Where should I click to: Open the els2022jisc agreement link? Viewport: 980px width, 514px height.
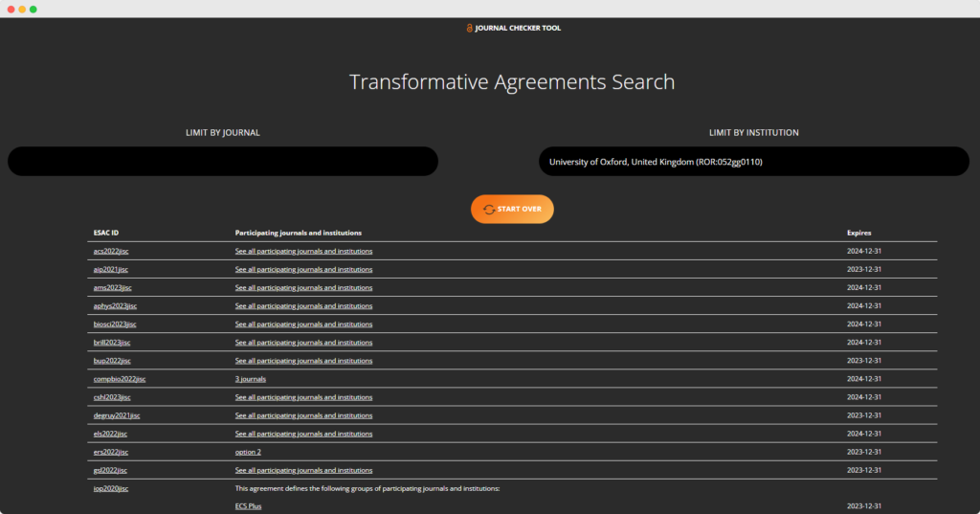110,434
